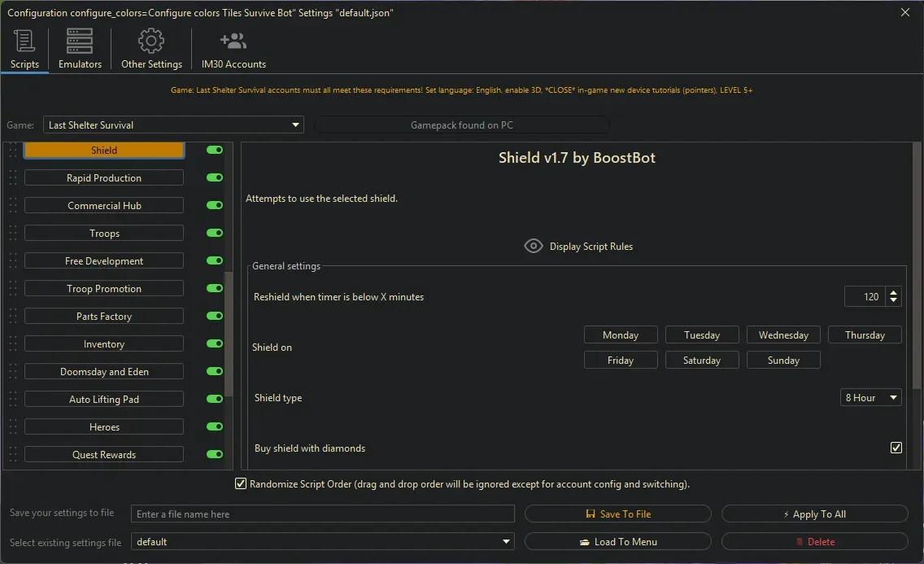Enable shielding on Monday
The image size is (924, 564).
[621, 334]
